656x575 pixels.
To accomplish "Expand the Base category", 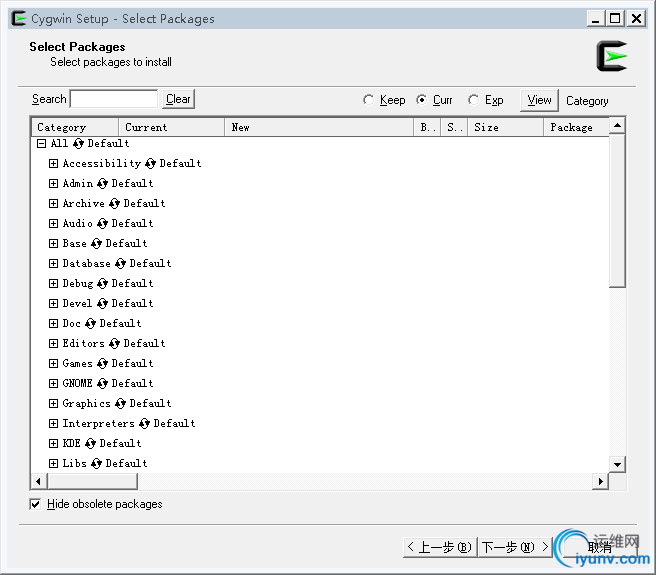I will (53, 244).
